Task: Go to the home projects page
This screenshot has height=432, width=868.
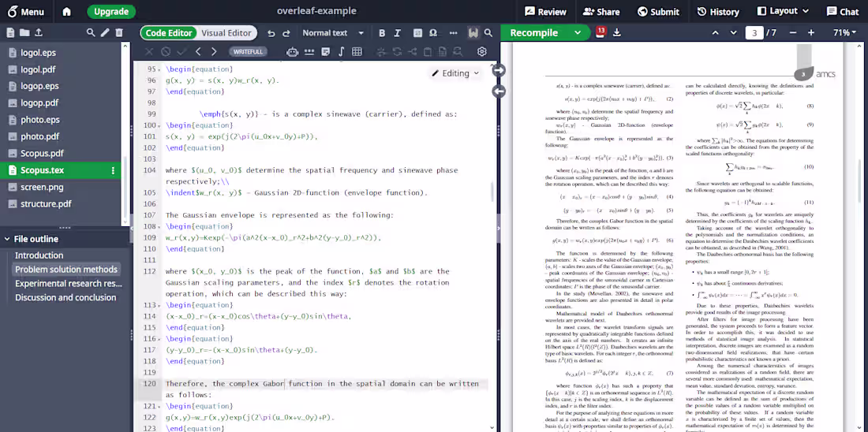Action: (66, 12)
